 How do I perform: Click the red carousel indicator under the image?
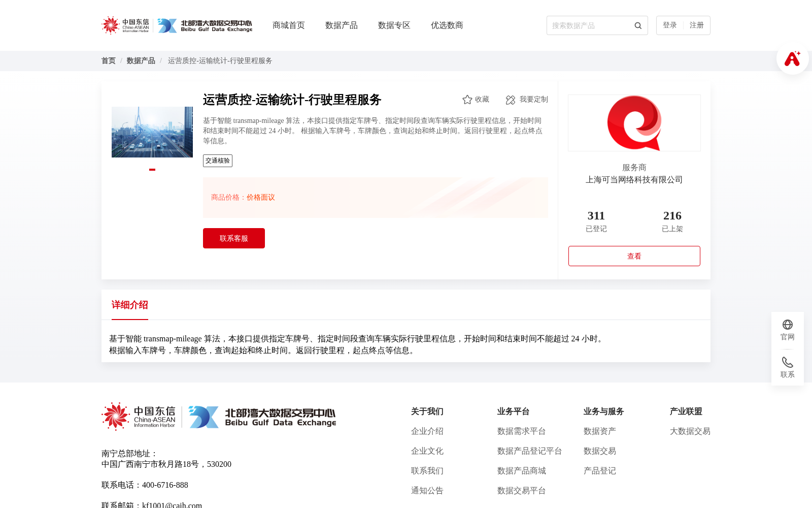tap(152, 170)
